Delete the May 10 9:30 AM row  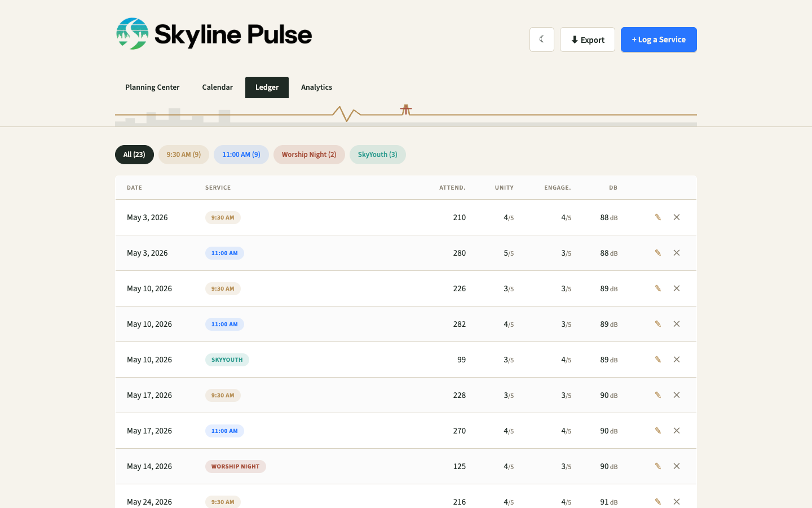(677, 288)
